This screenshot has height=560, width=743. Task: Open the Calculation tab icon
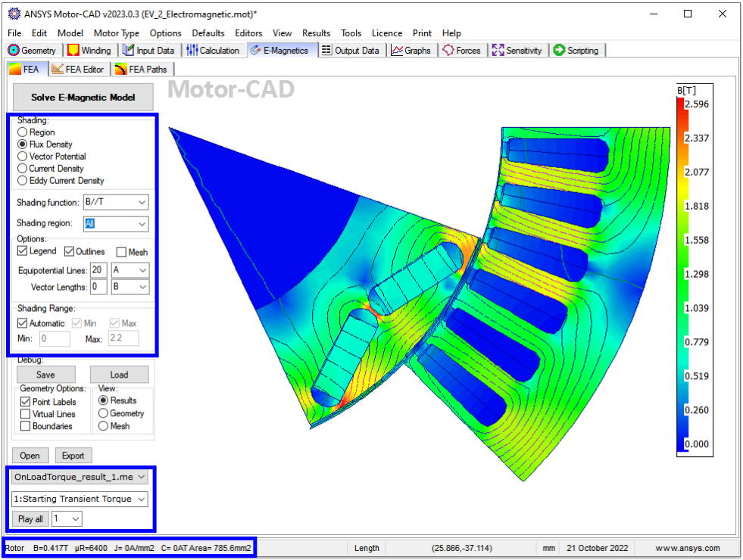pyautogui.click(x=192, y=50)
